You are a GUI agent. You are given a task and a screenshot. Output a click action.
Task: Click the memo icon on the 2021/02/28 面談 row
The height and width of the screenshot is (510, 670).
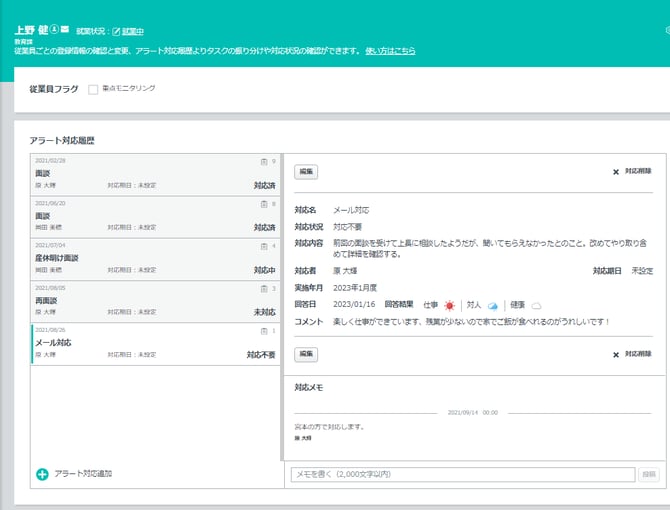tap(264, 161)
